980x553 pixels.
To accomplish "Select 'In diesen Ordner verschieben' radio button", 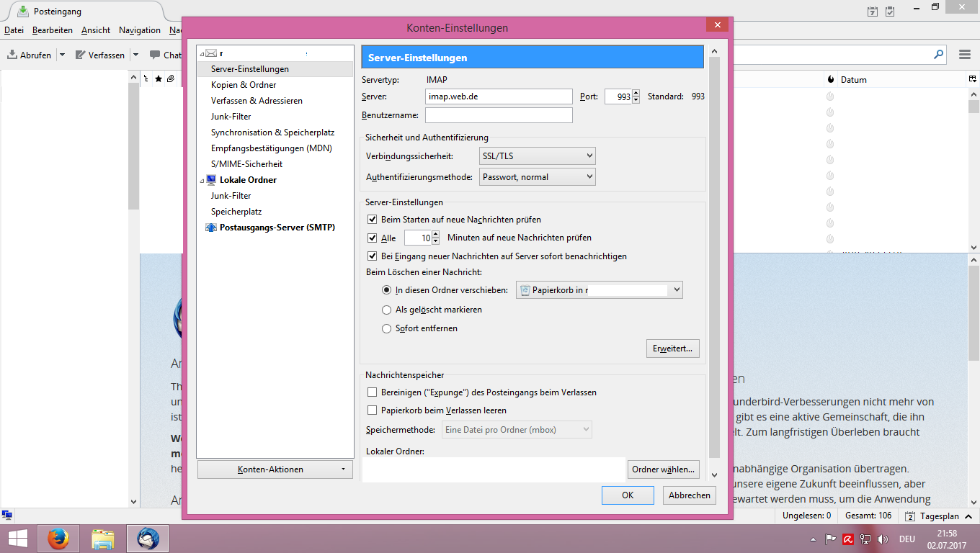I will click(387, 290).
